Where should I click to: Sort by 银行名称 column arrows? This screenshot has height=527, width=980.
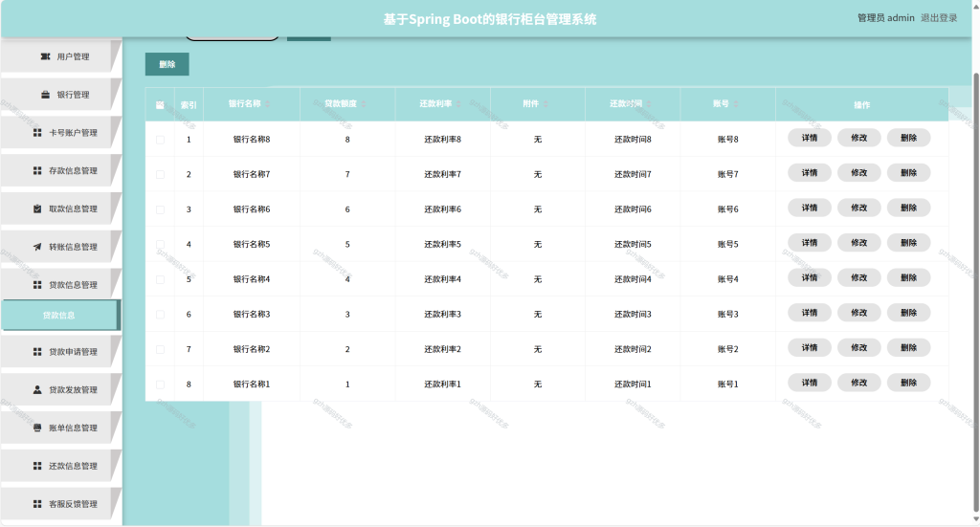[268, 104]
